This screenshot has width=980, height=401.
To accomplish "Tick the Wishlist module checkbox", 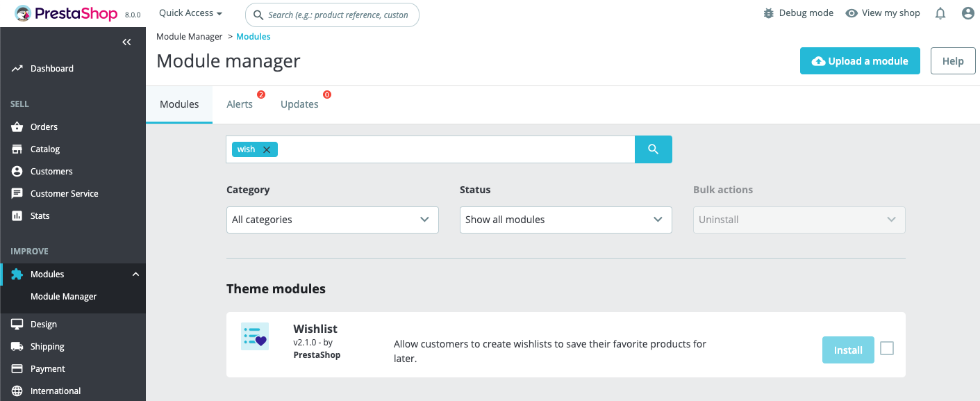I will click(x=887, y=349).
